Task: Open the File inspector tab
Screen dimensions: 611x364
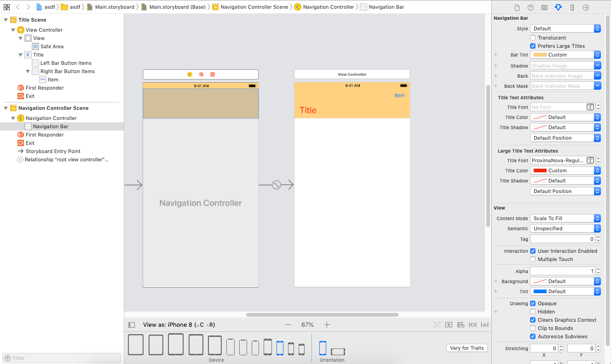Action: point(517,7)
